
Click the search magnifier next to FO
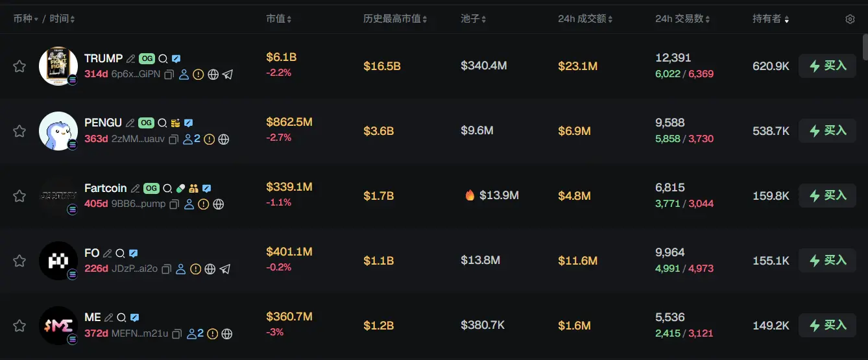point(121,254)
